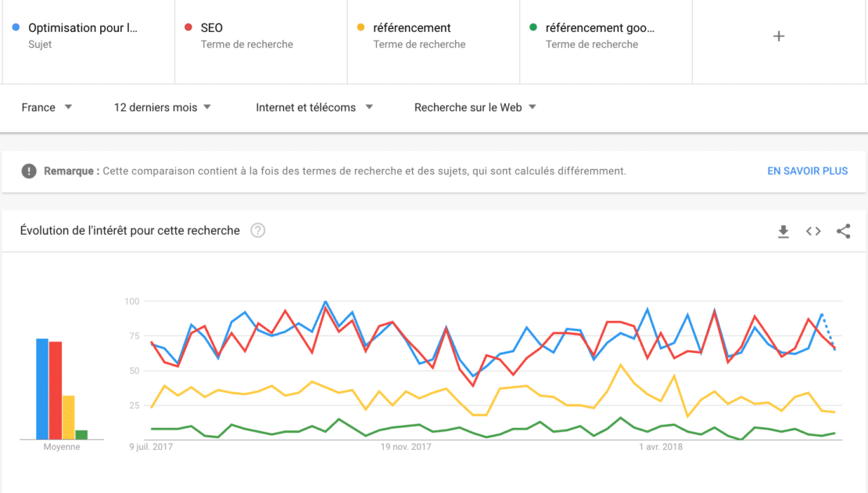Edit the référencement goo... term

605,36
